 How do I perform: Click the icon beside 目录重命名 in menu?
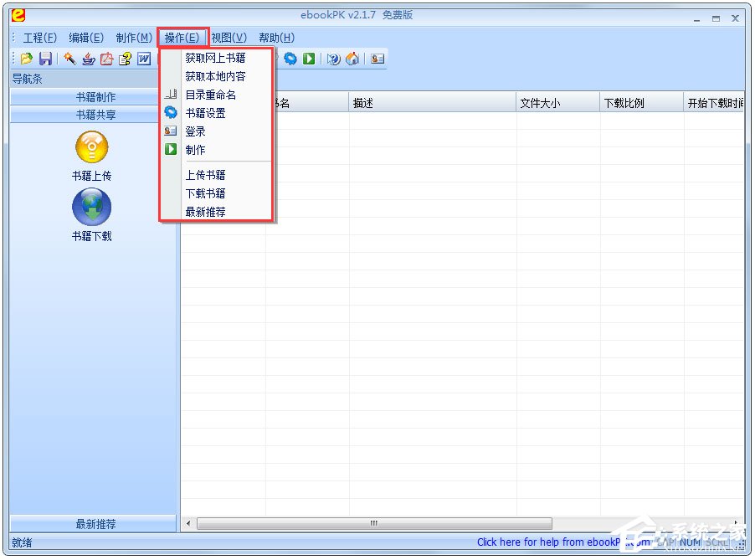point(171,95)
